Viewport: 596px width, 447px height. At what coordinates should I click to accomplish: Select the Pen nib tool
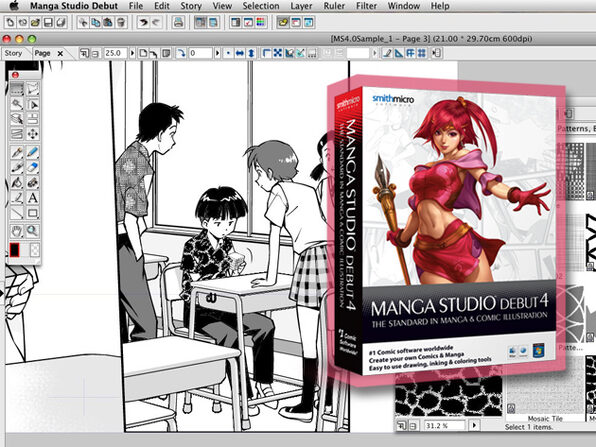point(16,152)
